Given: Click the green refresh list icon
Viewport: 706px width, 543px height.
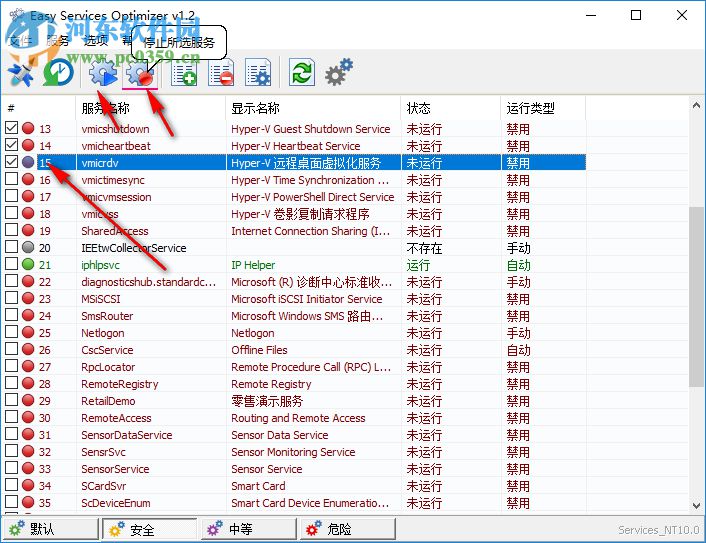Looking at the screenshot, I should (x=302, y=72).
